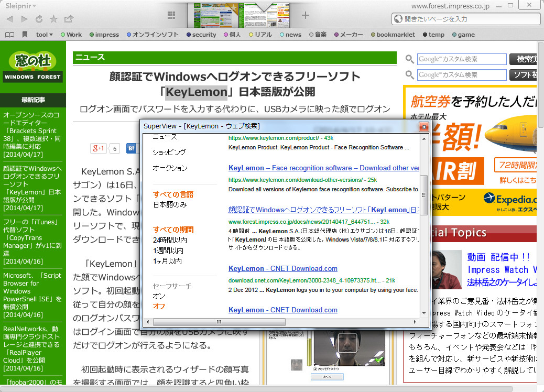544x392 pixels.
Task: Choose すべての言語 language filter
Action: (x=173, y=194)
